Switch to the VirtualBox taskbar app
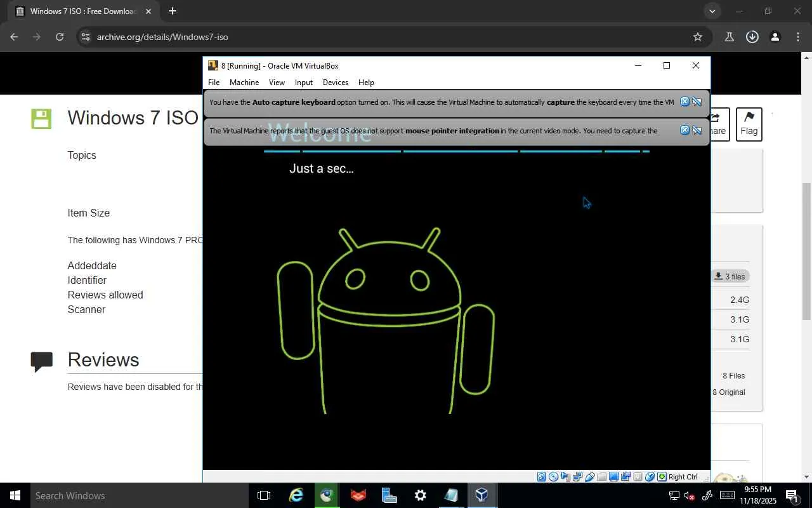Screen dimensions: 812x508 coord(482,495)
